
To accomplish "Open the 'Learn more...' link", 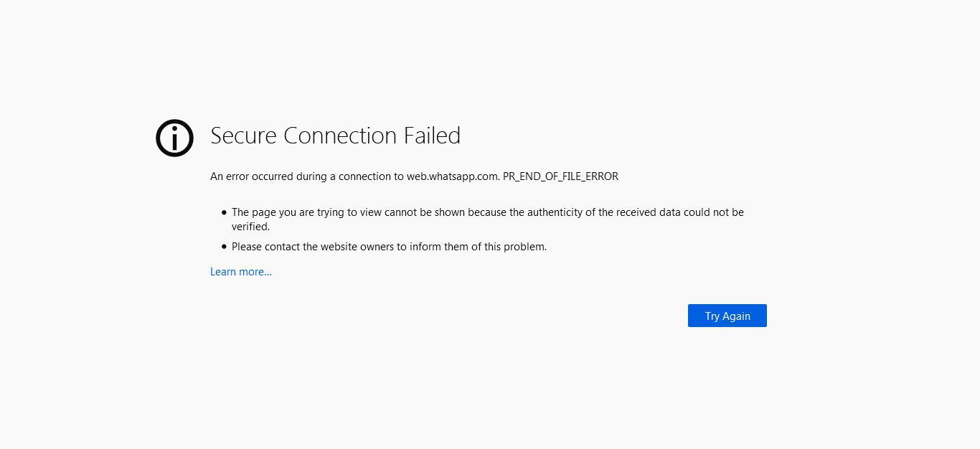I will [240, 272].
